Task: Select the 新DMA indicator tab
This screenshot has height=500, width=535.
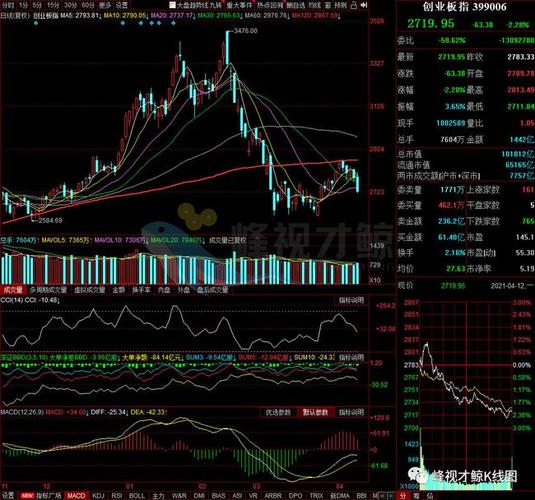Action: point(340,495)
